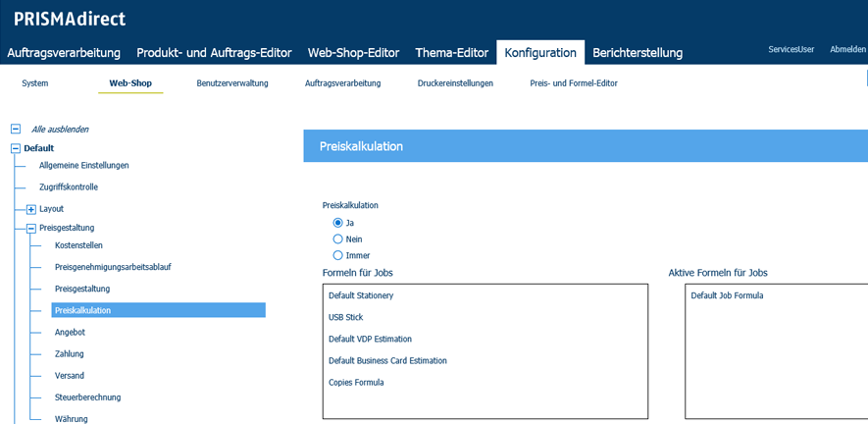Open Allgemeine Einstellungen in the tree
This screenshot has width=868, height=424.
(84, 165)
